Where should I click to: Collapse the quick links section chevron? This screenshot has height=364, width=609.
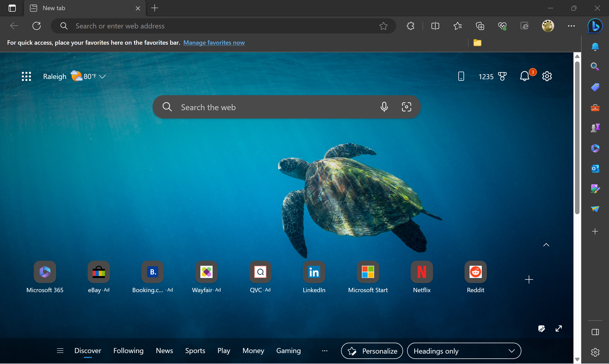coord(546,245)
